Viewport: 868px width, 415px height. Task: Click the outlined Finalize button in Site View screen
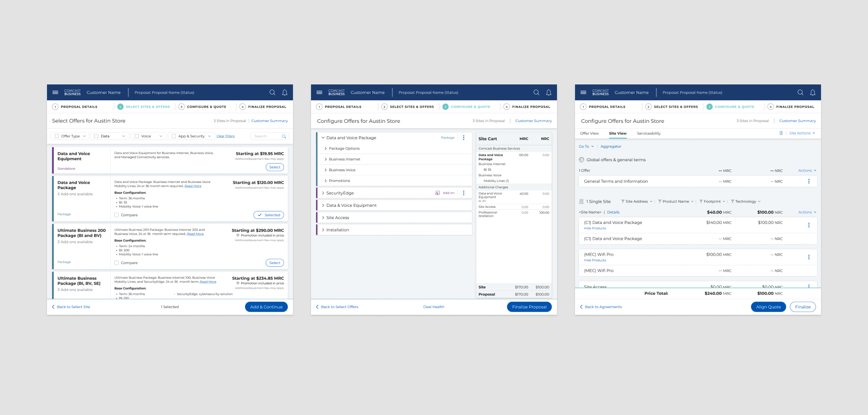point(803,307)
